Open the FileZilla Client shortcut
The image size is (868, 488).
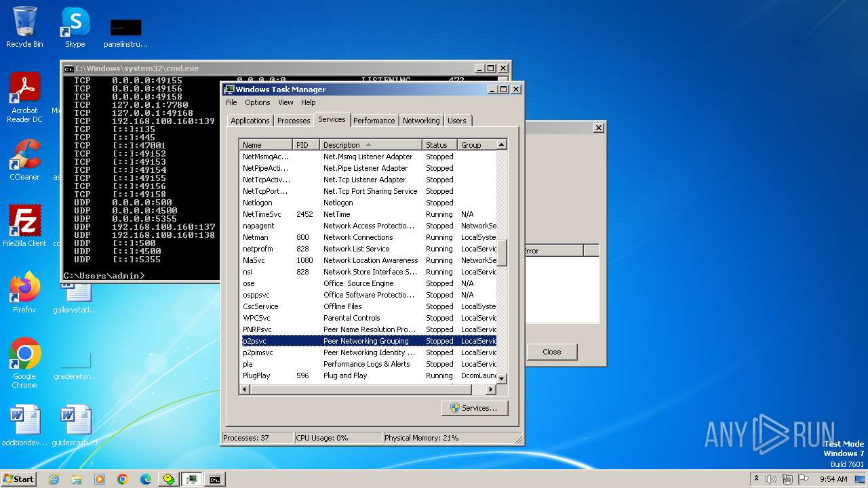coord(24,226)
